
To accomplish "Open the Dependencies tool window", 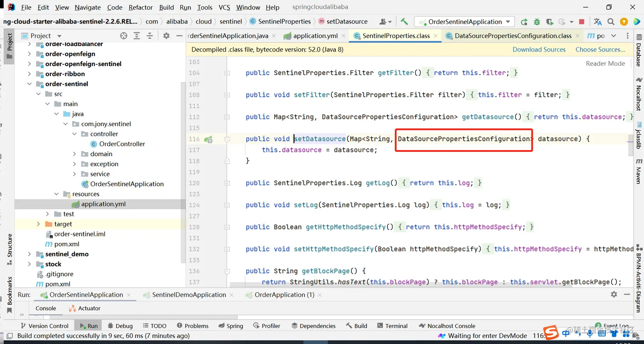I will pos(313,326).
